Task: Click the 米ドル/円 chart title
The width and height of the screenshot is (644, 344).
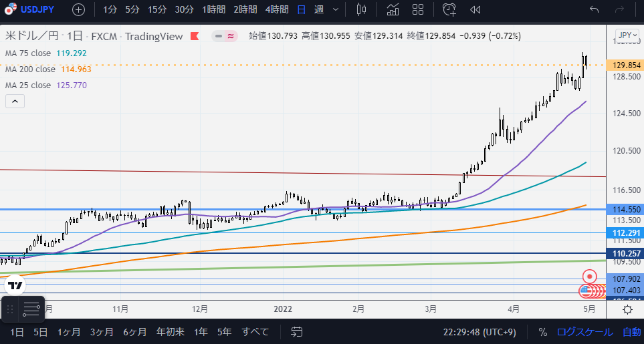Action: pos(32,36)
